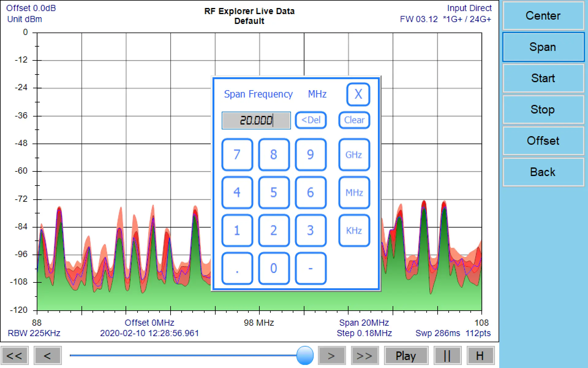Click the Step 0.18MHz readout
The width and height of the screenshot is (588, 368).
pyautogui.click(x=364, y=333)
